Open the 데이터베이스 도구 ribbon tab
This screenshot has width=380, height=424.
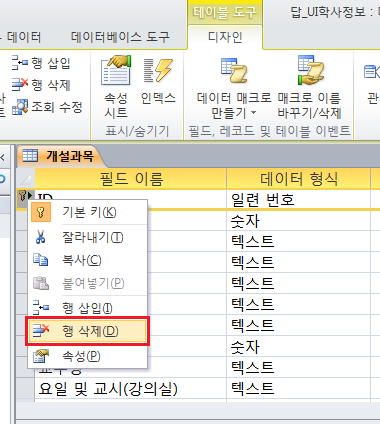(120, 37)
